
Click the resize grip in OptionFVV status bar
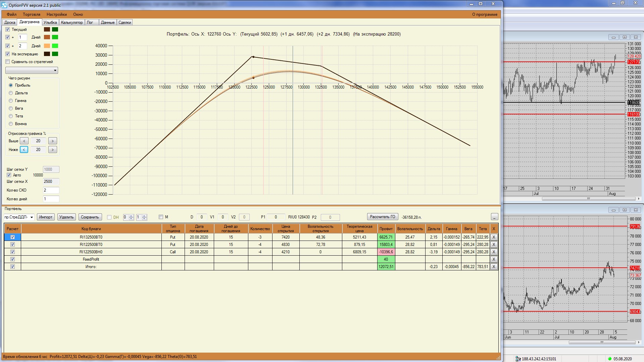click(x=498, y=358)
